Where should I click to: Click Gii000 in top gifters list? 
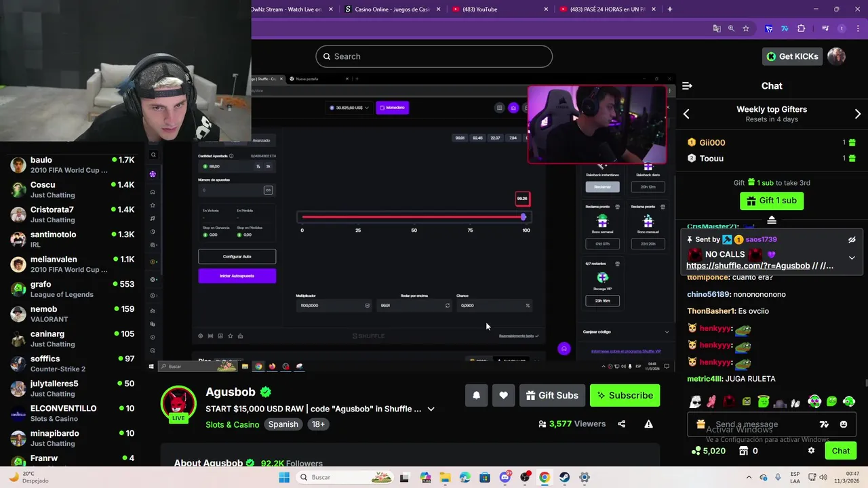[712, 142]
